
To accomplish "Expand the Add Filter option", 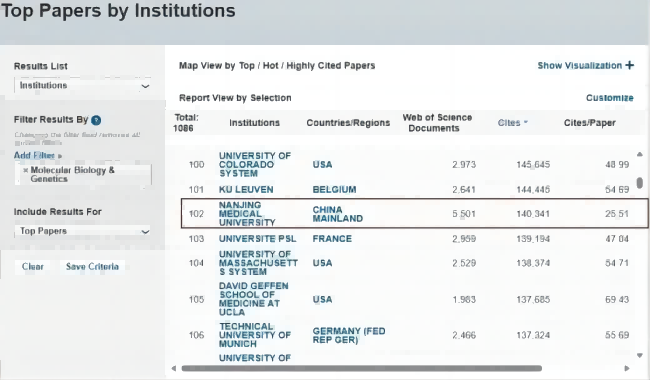I will coord(38,155).
